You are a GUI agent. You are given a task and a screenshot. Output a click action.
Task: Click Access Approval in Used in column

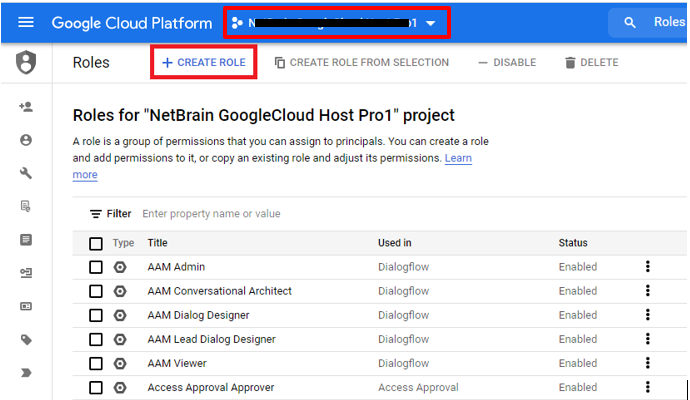418,388
